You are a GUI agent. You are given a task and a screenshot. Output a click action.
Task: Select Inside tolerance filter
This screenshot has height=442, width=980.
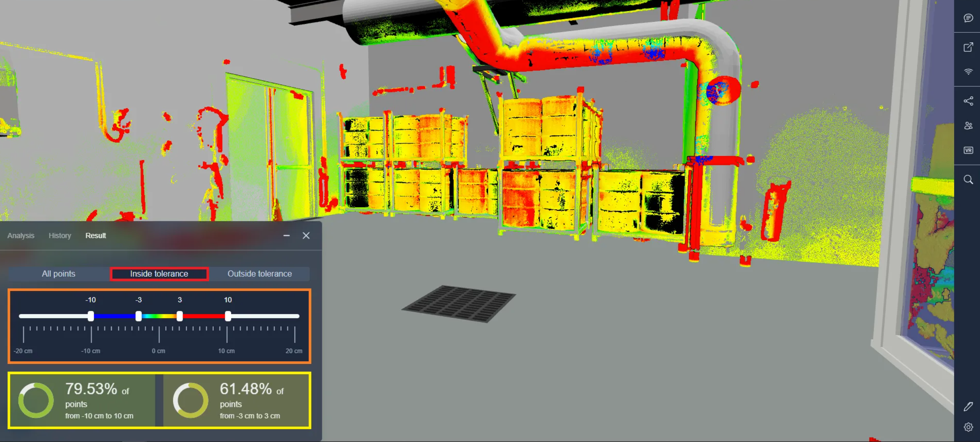(159, 274)
